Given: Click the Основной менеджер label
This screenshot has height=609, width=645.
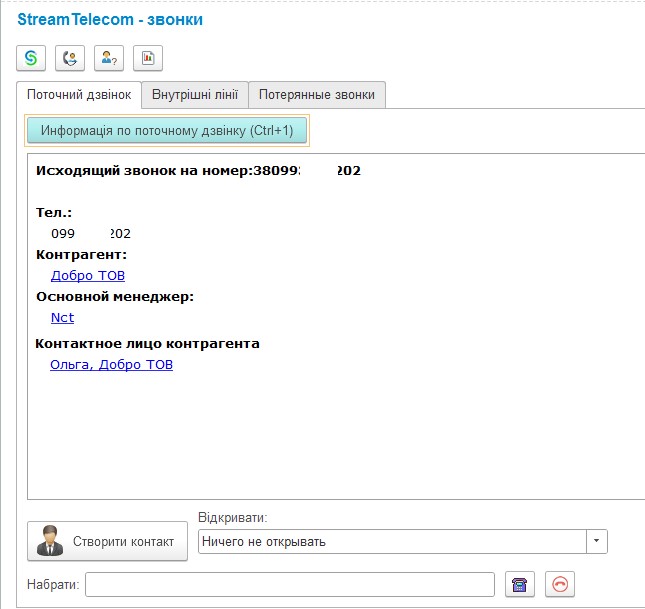Looking at the screenshot, I should click(115, 296).
